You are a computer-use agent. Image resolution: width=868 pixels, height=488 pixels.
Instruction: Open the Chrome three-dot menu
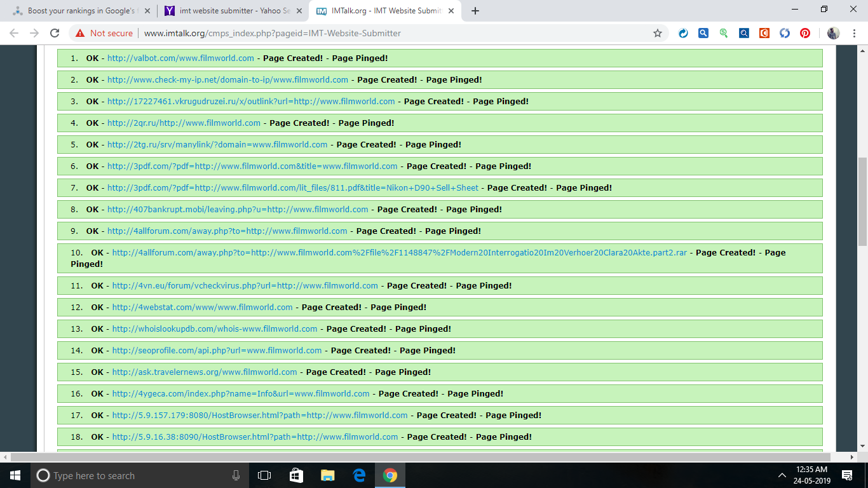[x=854, y=33]
